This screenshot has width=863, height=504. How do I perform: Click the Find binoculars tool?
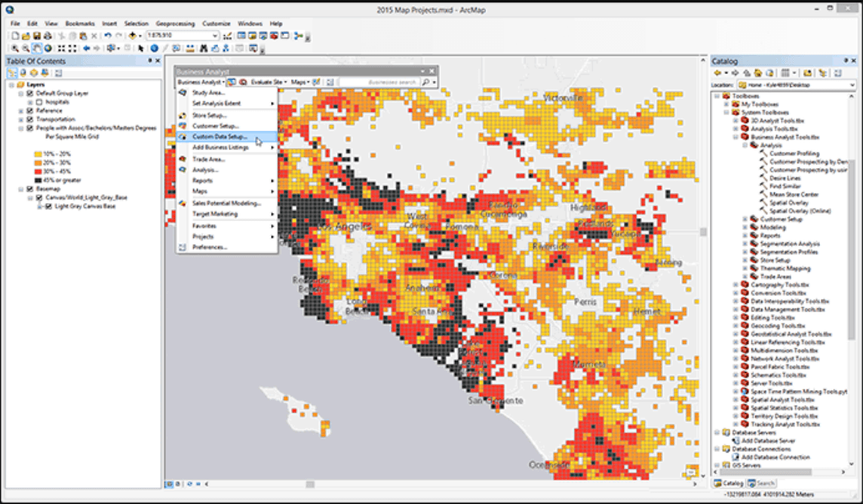[x=204, y=48]
